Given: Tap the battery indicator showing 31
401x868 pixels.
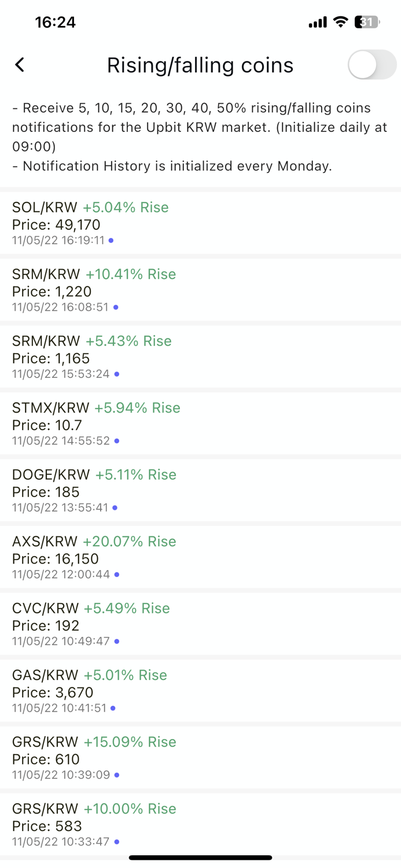Looking at the screenshot, I should (x=367, y=22).
